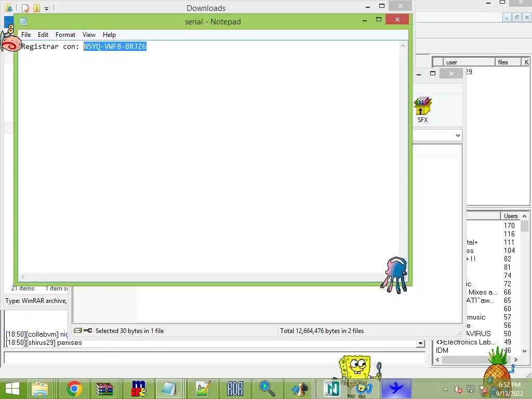Image resolution: width=532 pixels, height=399 pixels.
Task: Open the Help menu in Notepad
Action: (109, 35)
